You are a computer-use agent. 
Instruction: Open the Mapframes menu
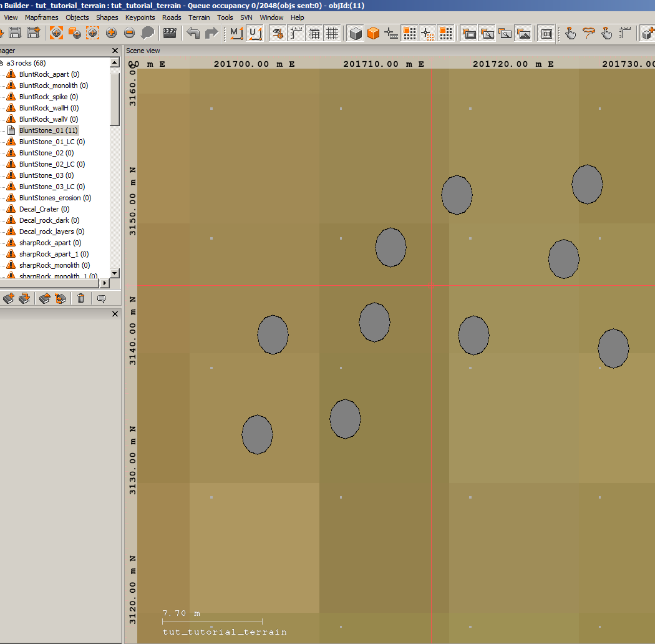pyautogui.click(x=41, y=17)
